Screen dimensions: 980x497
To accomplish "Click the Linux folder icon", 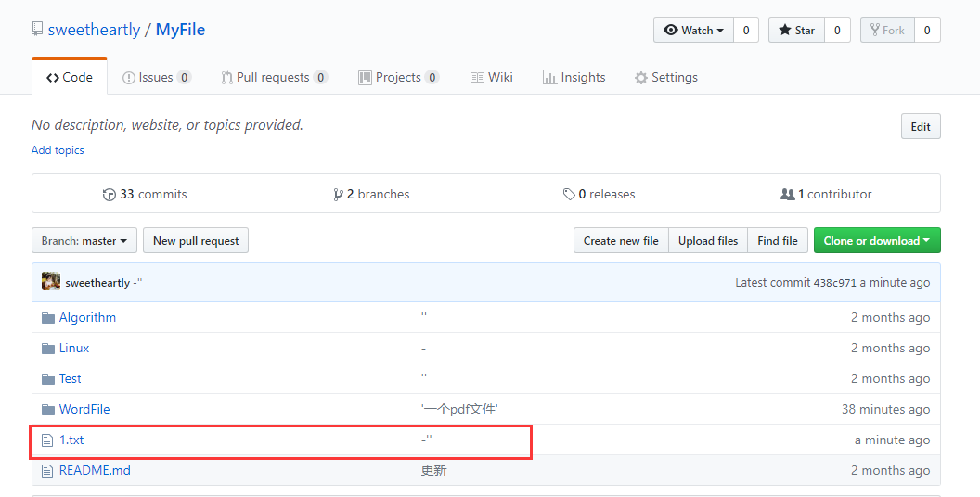I will click(48, 349).
